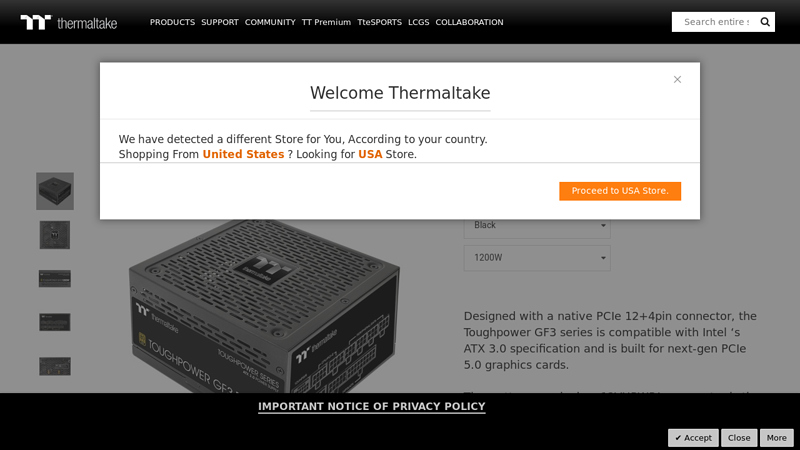Open the PRODUCTS menu
This screenshot has width=800, height=450.
pos(172,22)
